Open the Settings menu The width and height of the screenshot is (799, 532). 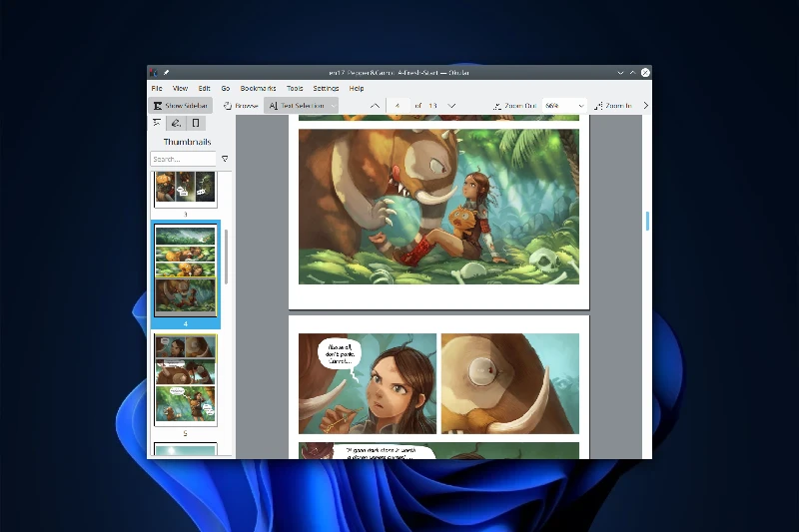326,89
